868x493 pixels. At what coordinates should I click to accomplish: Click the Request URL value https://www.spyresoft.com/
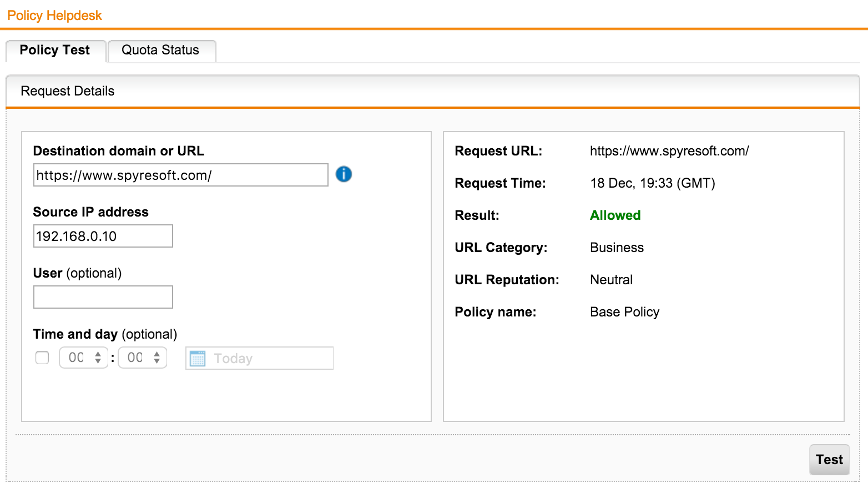pyautogui.click(x=669, y=151)
